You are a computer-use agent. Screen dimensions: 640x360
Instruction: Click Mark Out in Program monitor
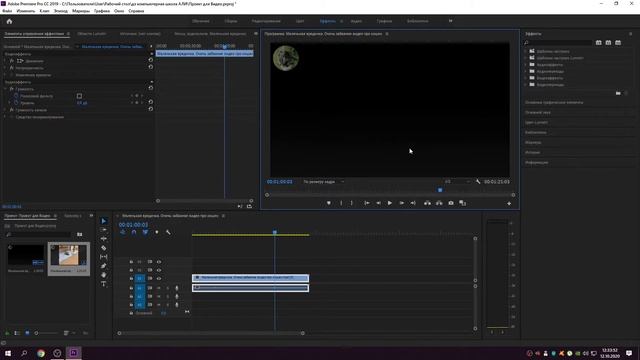pyautogui.click(x=351, y=203)
